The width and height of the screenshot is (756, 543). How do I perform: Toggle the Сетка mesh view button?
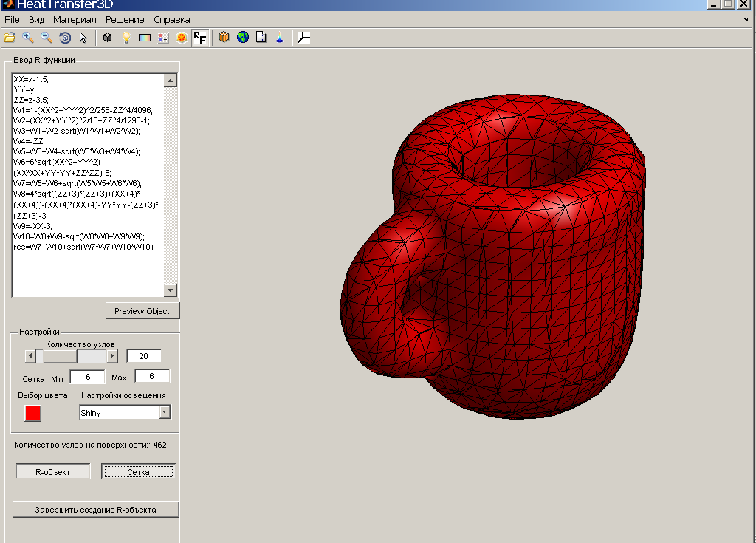click(138, 471)
